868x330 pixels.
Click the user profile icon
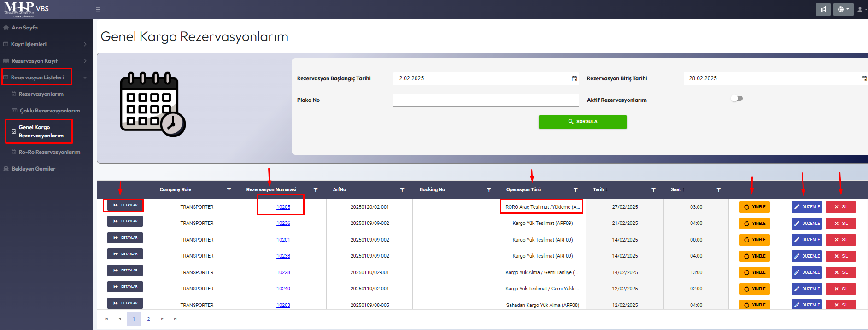tap(860, 9)
